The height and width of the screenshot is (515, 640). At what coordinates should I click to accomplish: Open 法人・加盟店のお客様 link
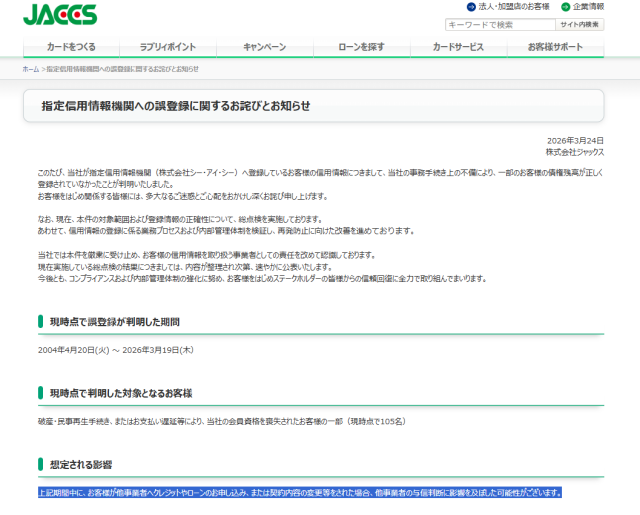[x=513, y=7]
